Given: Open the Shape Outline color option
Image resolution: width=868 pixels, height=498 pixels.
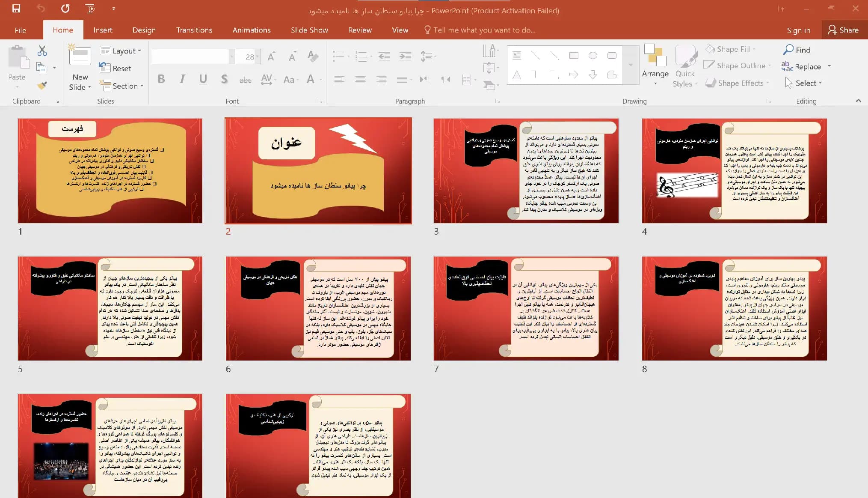Looking at the screenshot, I should click(737, 66).
